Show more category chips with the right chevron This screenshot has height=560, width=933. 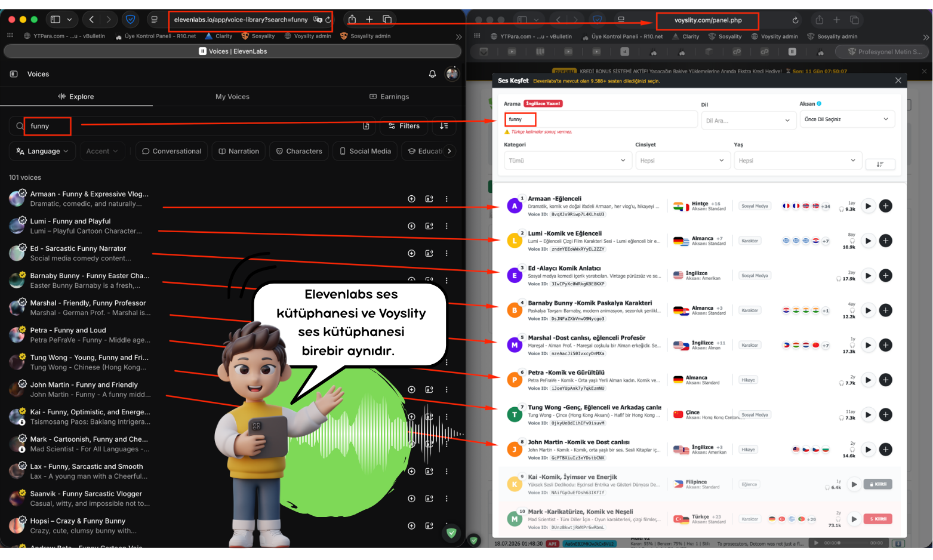pos(449,151)
